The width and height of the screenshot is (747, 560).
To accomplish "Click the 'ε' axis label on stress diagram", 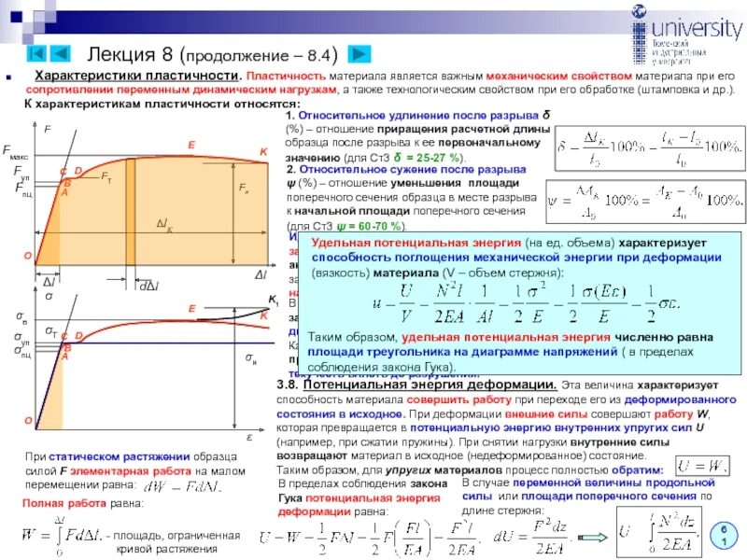I will [x=249, y=438].
